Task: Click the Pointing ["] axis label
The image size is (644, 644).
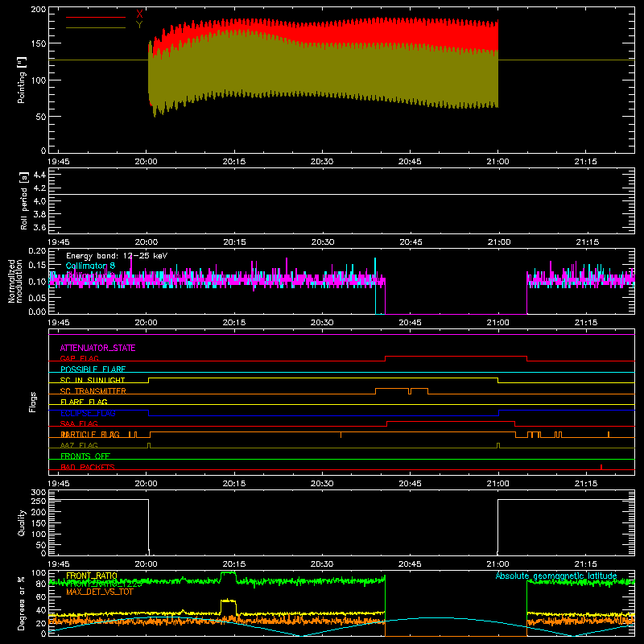Action: (x=22, y=80)
